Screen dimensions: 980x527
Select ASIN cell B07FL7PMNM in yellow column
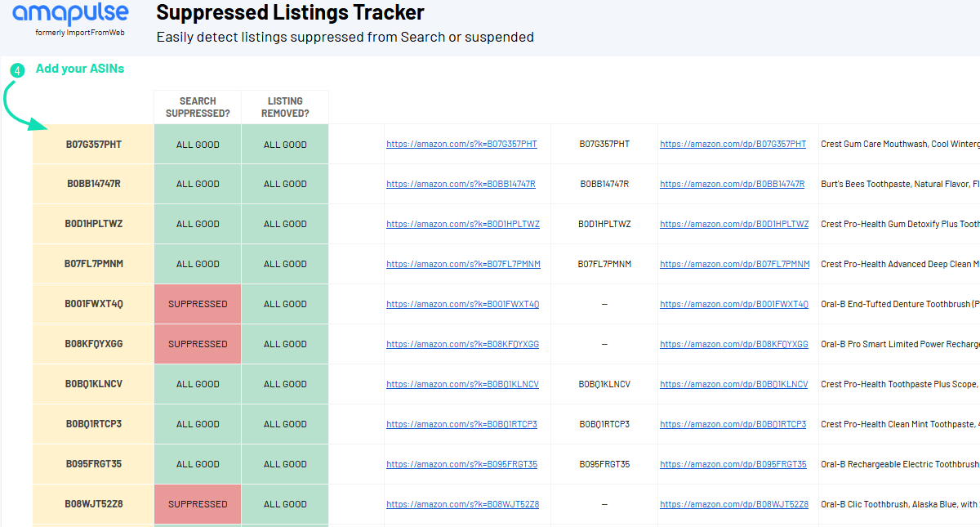[93, 264]
